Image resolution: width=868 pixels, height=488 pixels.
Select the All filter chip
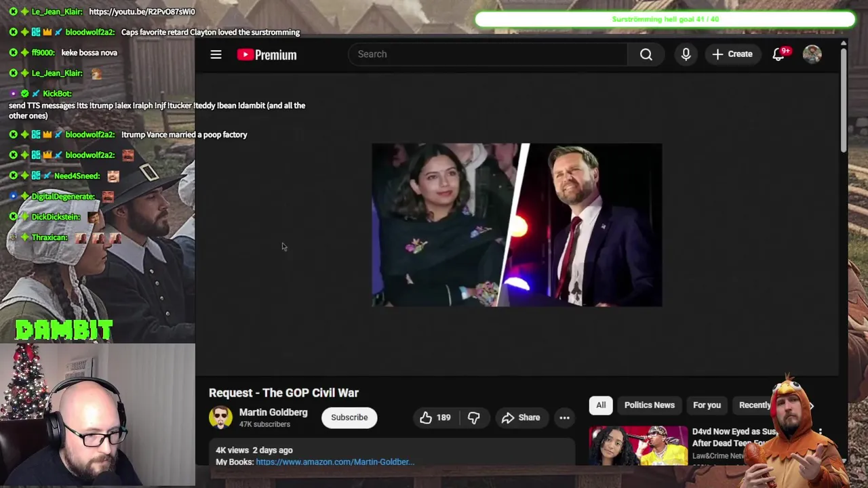(x=601, y=405)
